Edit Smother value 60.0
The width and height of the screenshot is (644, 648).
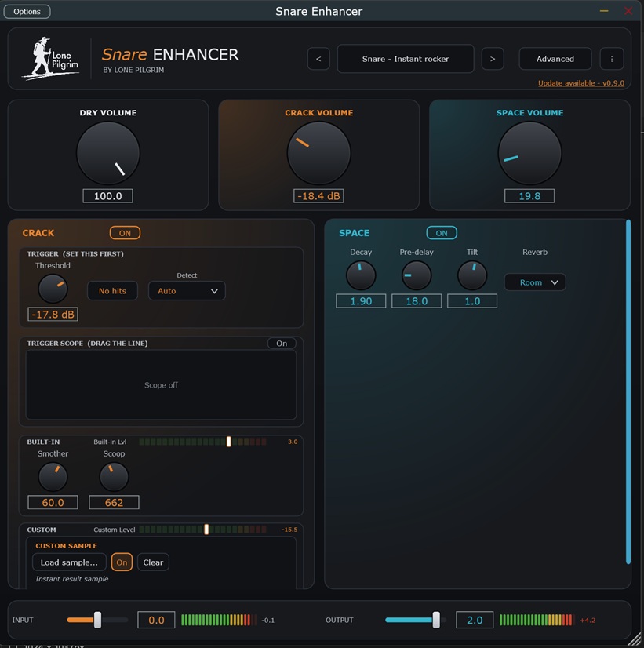click(x=53, y=503)
